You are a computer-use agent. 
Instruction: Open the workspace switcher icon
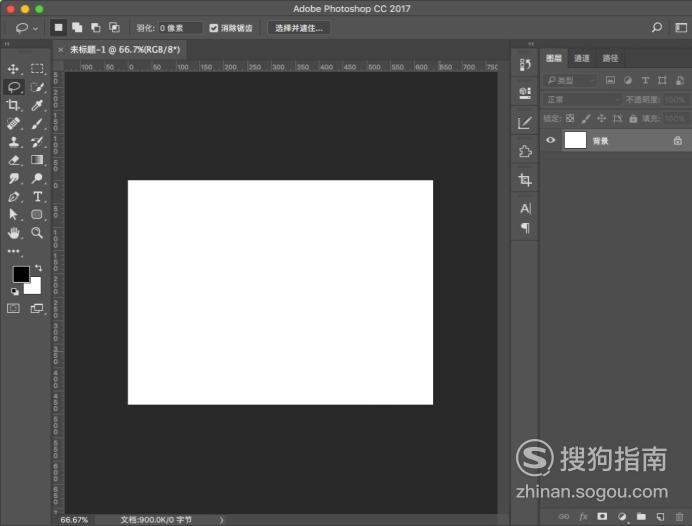(681, 28)
